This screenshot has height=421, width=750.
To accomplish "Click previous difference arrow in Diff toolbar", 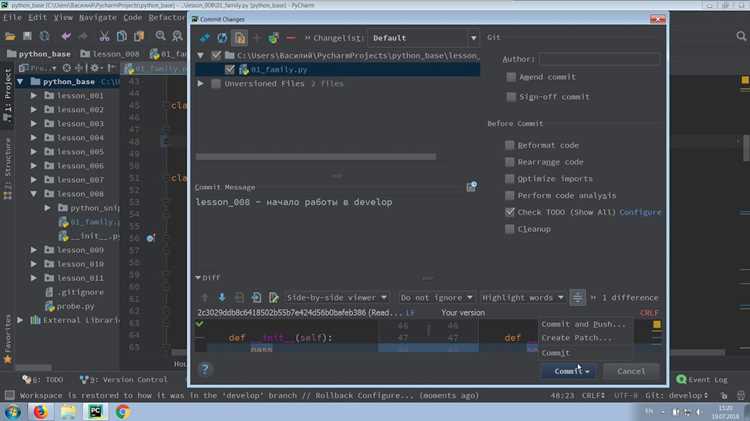I will [205, 298].
